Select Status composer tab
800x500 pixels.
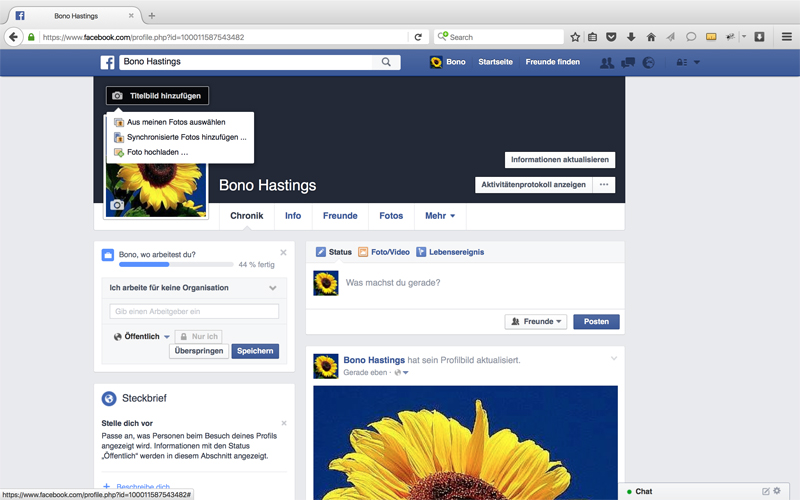334,252
